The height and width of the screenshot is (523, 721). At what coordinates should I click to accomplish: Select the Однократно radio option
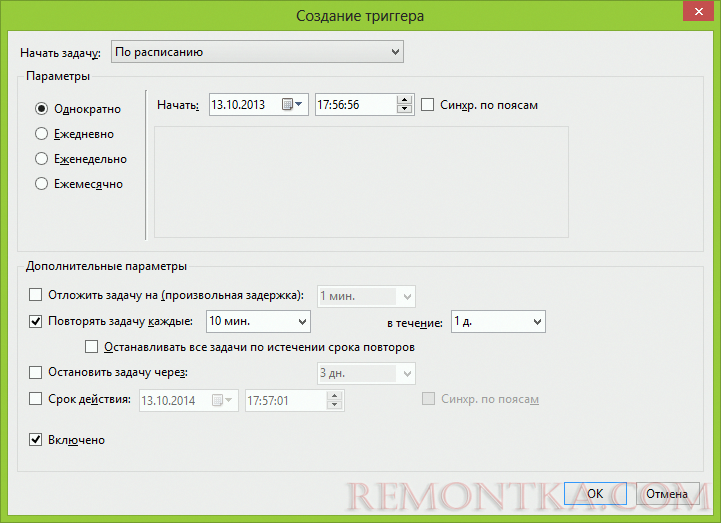pyautogui.click(x=42, y=109)
